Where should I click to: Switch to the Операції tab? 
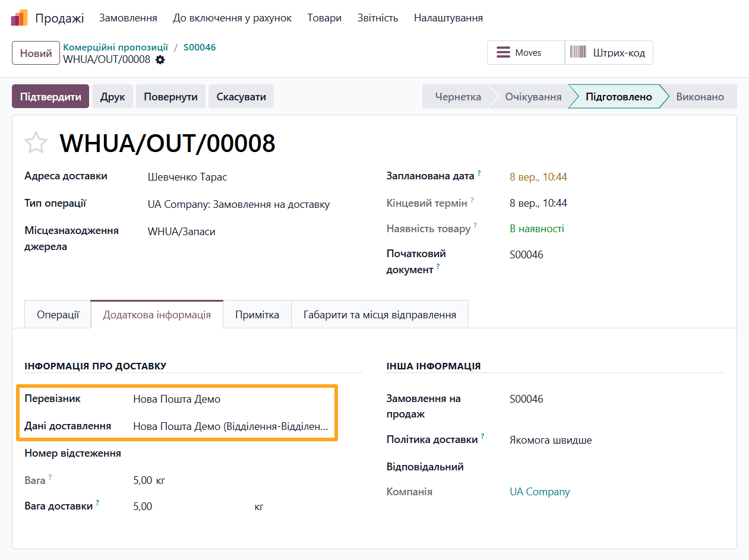(x=58, y=314)
